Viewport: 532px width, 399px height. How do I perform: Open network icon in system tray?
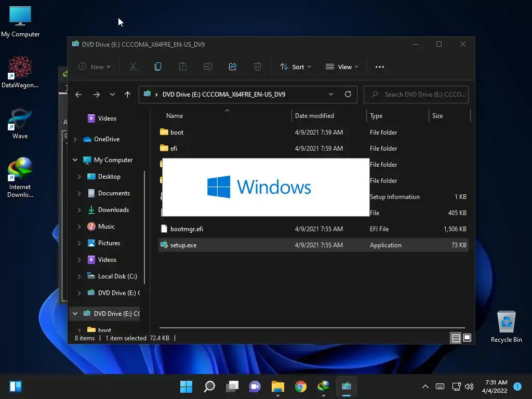456,387
